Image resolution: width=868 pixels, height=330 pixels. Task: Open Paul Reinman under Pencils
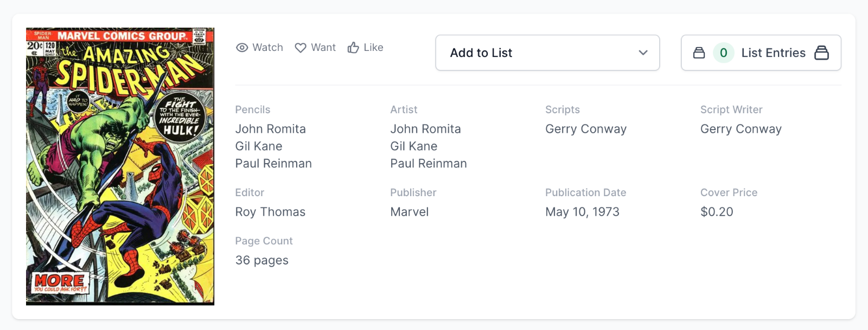[x=273, y=164]
